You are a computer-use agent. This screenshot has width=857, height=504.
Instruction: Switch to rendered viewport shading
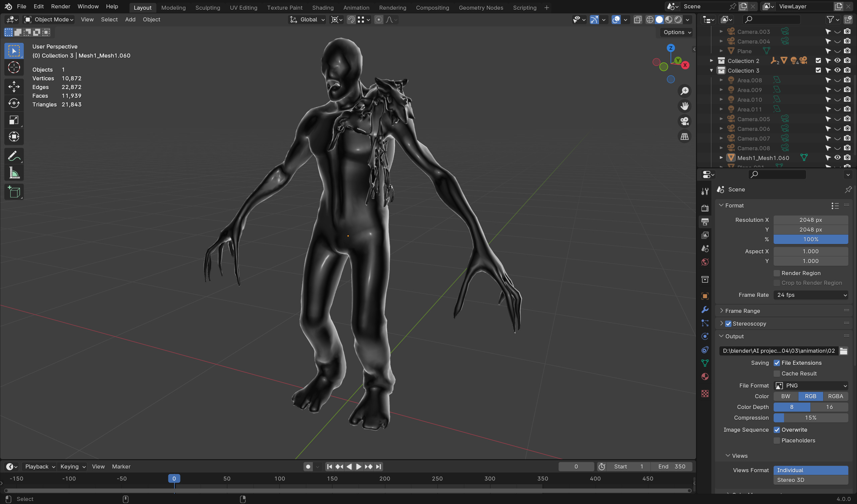point(678,20)
